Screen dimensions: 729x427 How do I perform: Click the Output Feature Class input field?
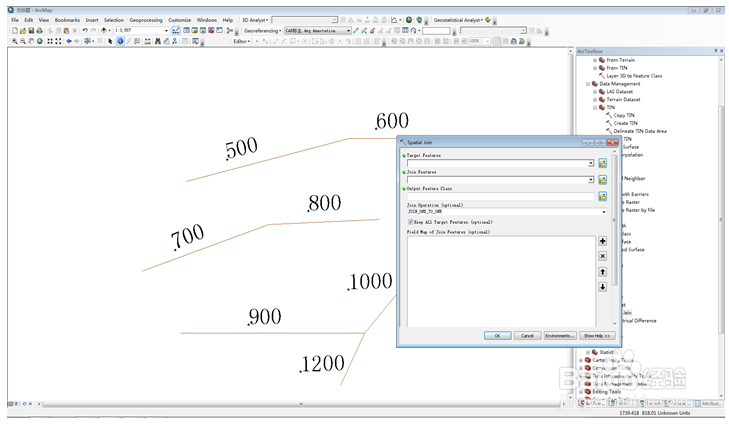(501, 196)
